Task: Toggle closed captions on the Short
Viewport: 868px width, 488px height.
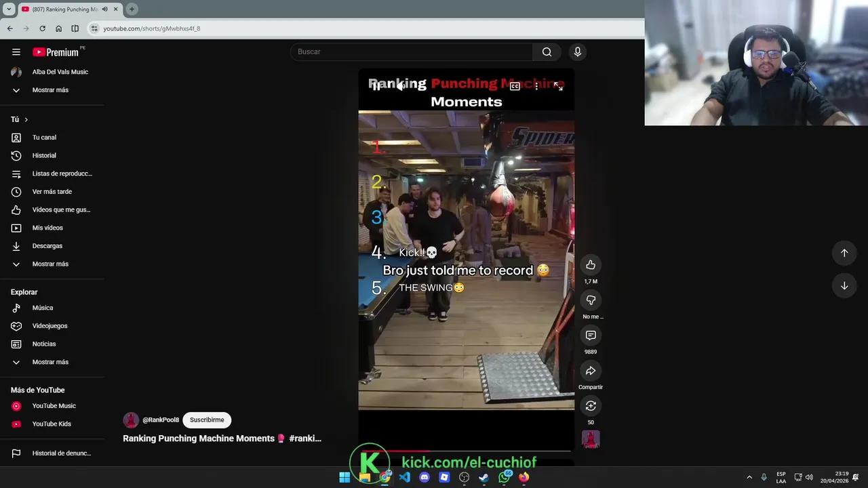Action: [x=515, y=86]
